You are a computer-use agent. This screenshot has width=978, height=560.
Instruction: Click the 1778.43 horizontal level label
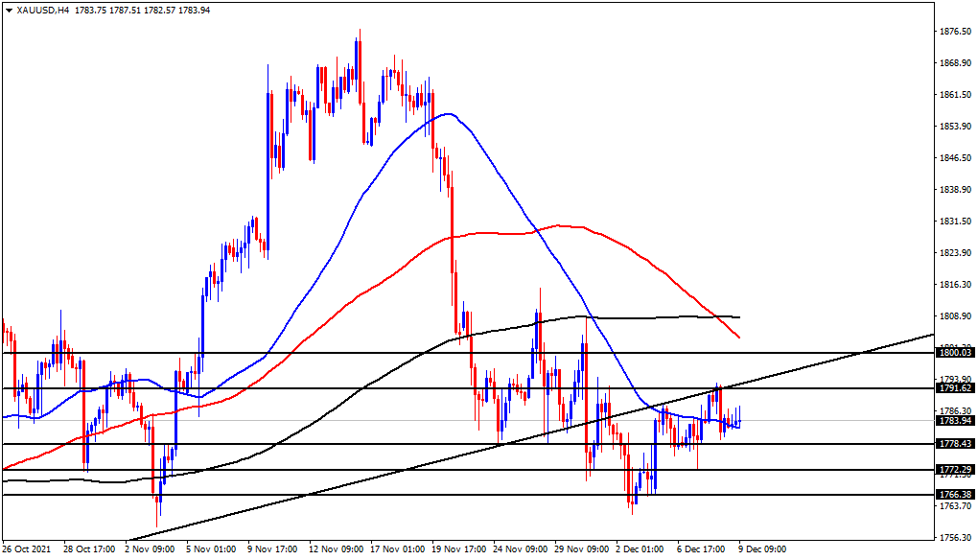[x=956, y=444]
